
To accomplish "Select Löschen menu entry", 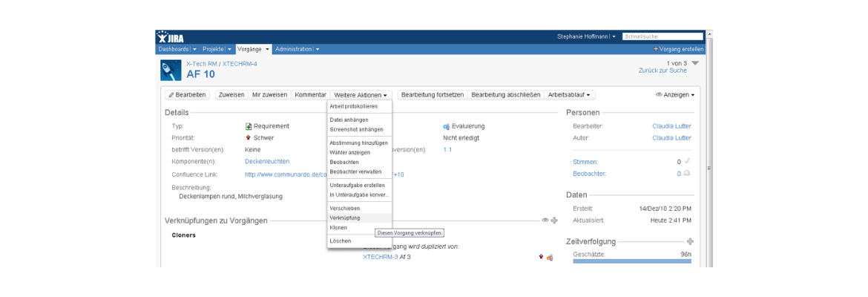I will (360, 241).
